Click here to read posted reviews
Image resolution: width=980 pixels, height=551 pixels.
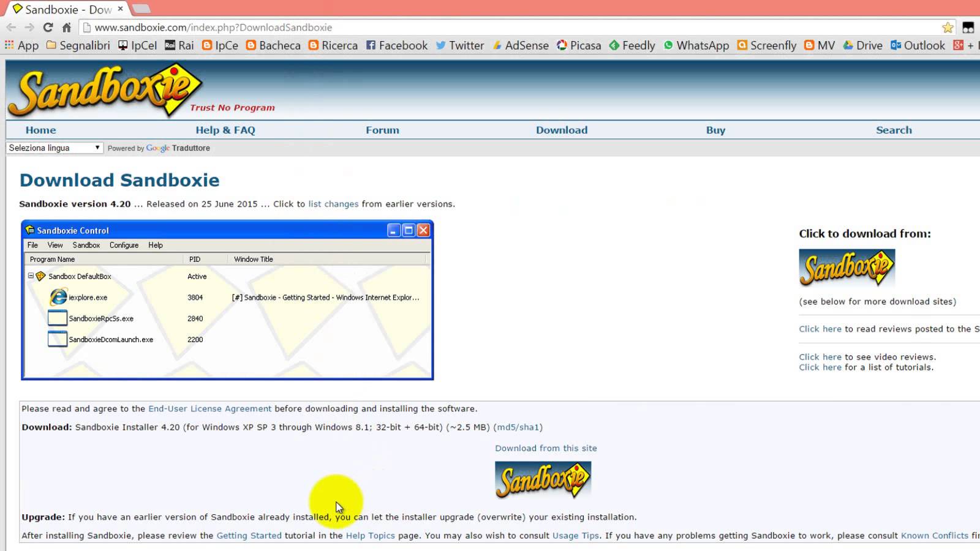[x=820, y=329]
